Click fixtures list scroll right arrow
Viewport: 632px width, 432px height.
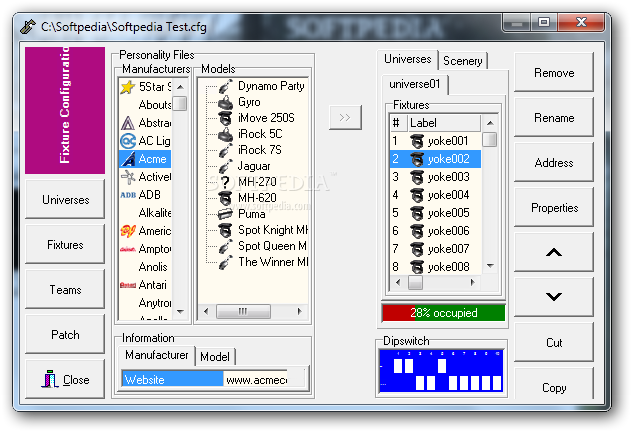point(473,282)
